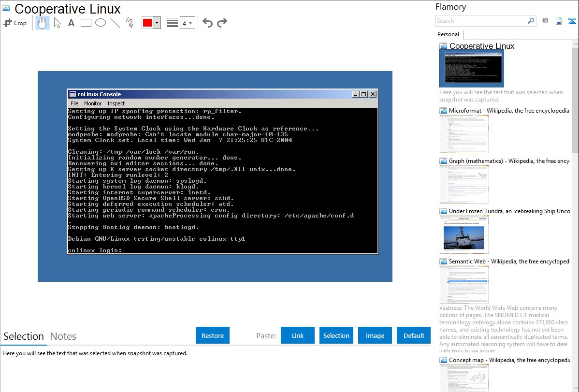
Task: Select the straight line tool
Action: pos(115,23)
